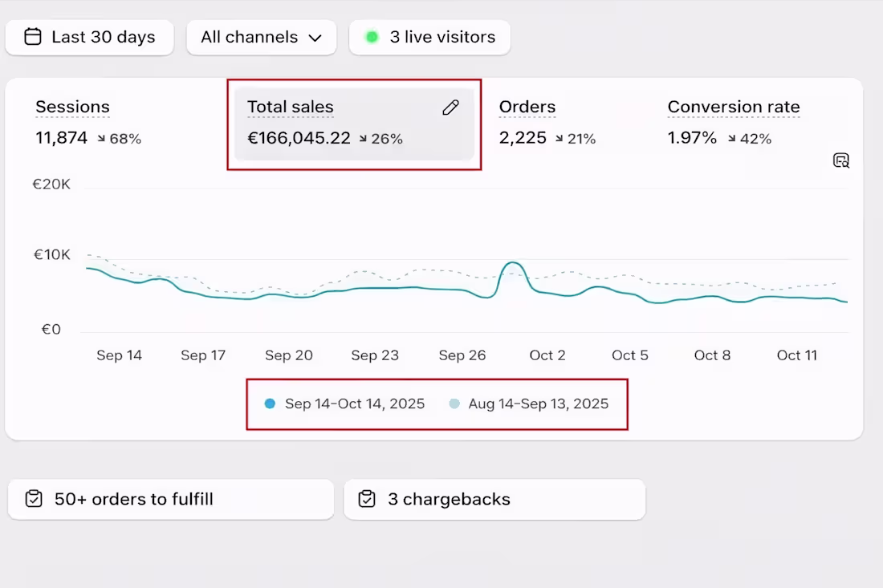The image size is (883, 588).
Task: Click the clipboard icon on chargebacks card
Action: [367, 499]
